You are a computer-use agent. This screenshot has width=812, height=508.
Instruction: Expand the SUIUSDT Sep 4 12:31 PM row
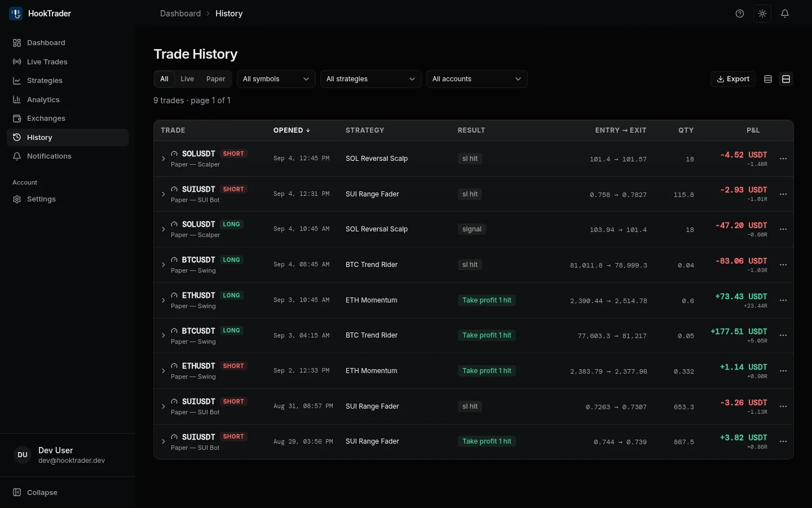164,194
